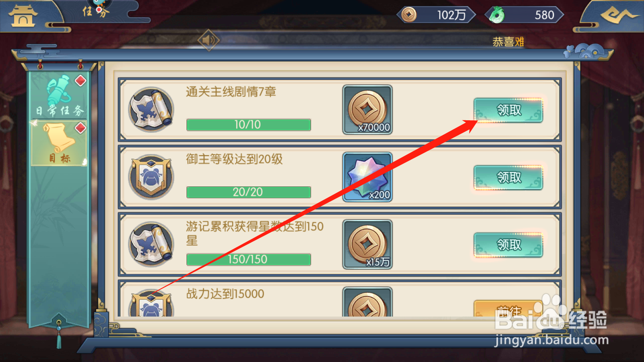Open the copper coin currency icon
Screen dimensions: 644x362
(x=409, y=15)
